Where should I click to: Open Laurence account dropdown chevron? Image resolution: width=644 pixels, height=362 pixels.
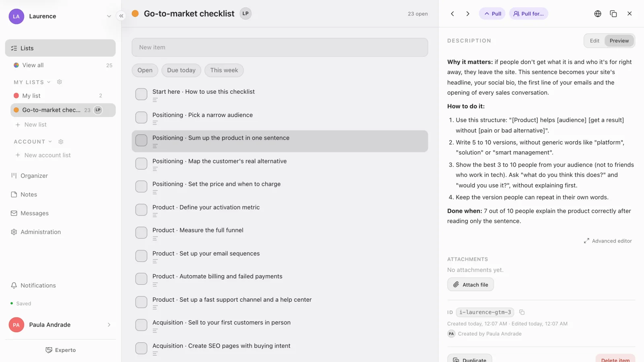[109, 16]
